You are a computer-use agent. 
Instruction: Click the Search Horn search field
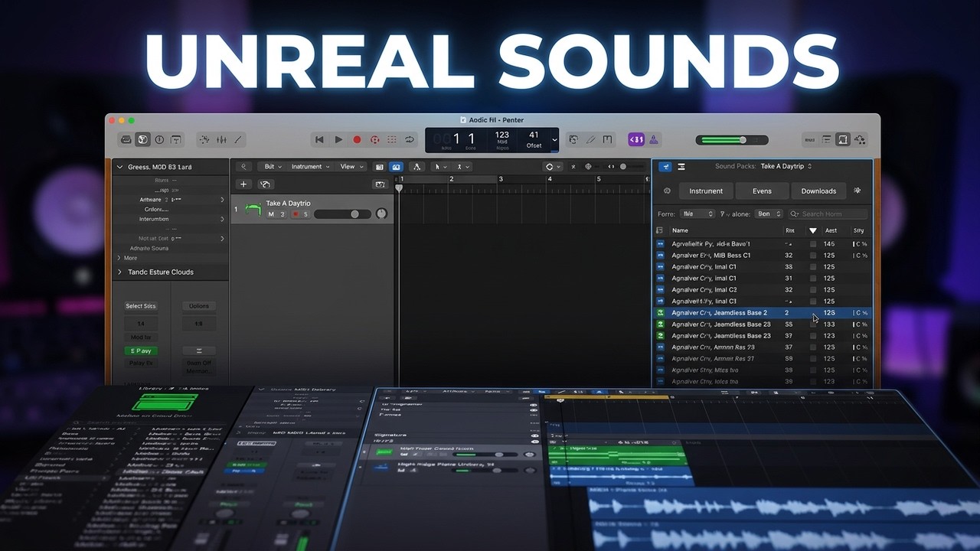click(x=828, y=214)
